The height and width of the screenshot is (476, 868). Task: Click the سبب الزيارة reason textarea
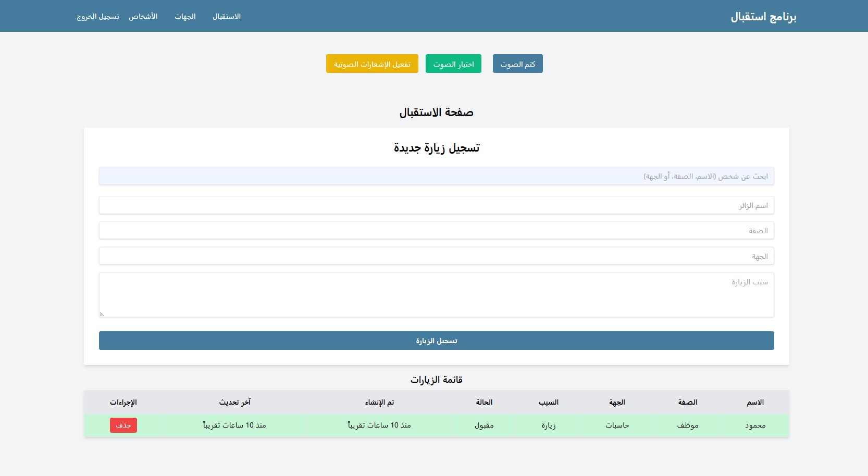tap(436, 294)
